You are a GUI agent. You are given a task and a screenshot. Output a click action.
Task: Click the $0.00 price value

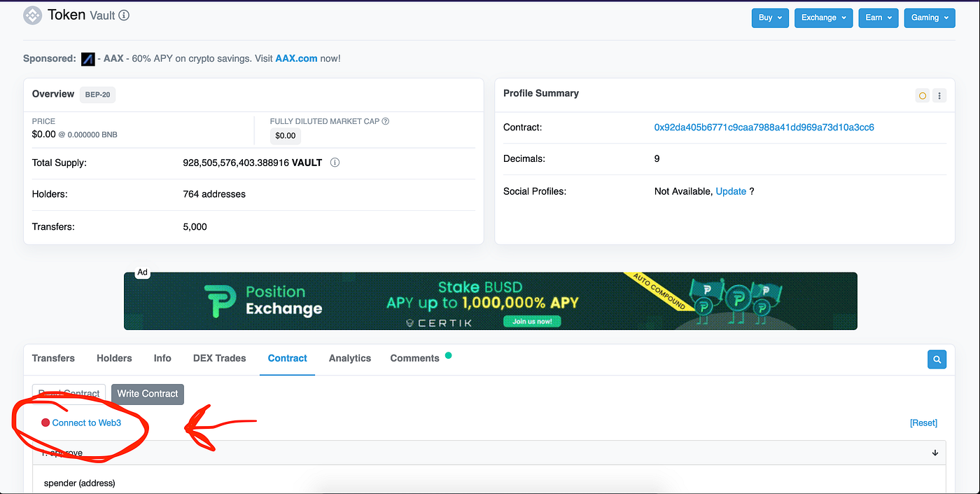pos(44,134)
